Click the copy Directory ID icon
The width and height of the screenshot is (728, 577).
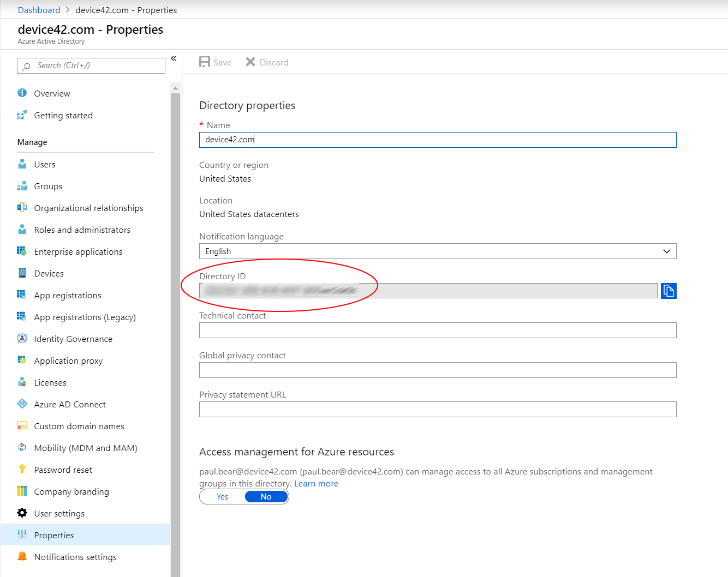click(669, 291)
